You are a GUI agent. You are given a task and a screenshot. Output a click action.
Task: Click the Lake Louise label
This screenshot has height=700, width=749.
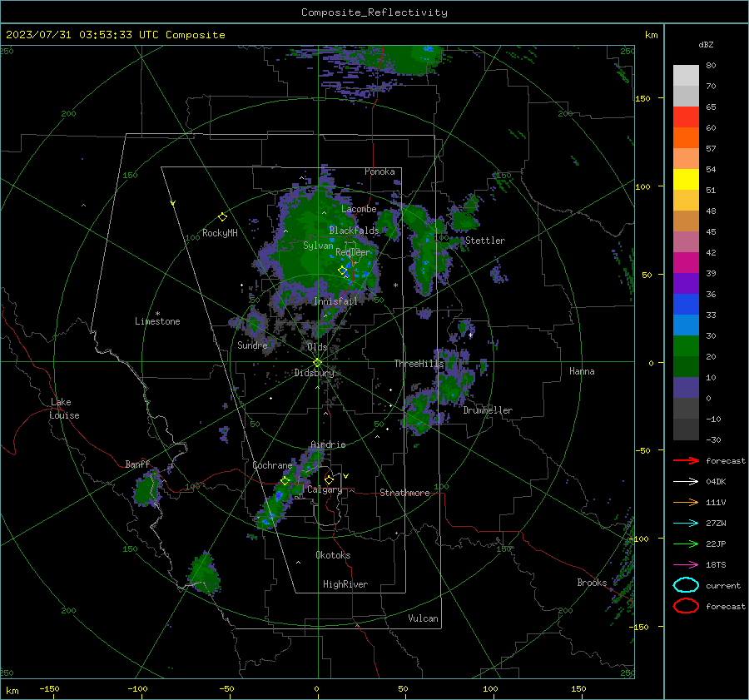[64, 409]
